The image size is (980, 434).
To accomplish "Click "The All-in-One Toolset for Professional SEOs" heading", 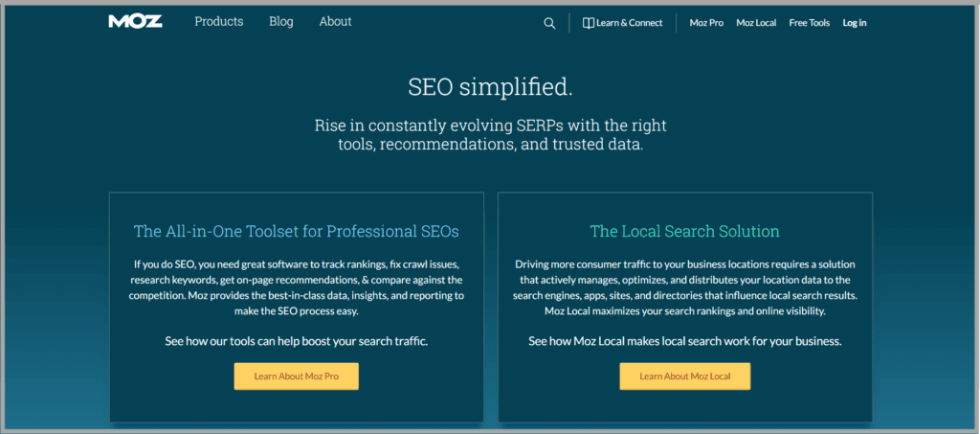I will (297, 232).
